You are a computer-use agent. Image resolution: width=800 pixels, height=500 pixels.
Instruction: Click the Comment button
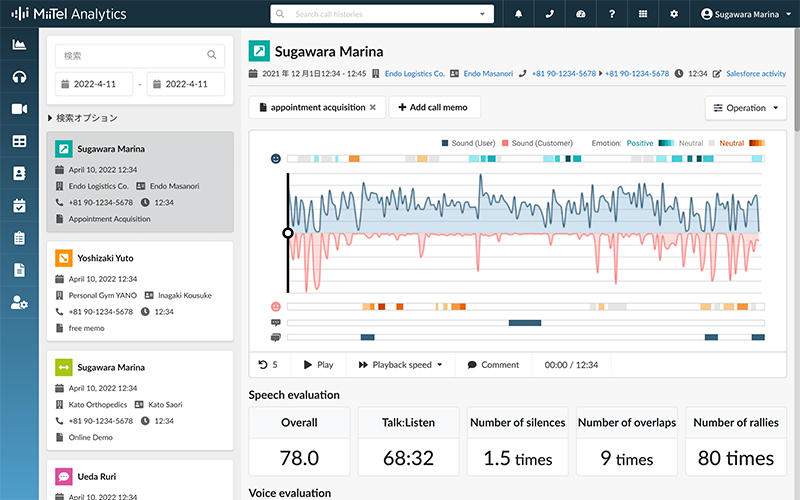tap(493, 365)
